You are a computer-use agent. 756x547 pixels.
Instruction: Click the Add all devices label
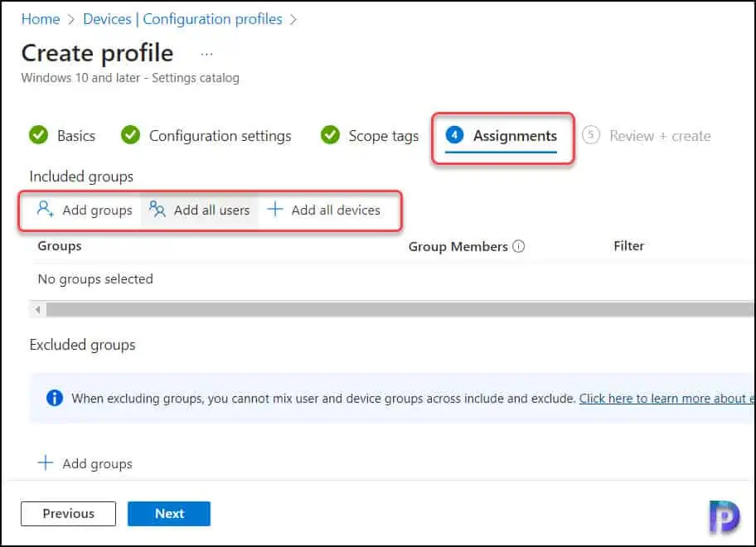pyautogui.click(x=336, y=211)
